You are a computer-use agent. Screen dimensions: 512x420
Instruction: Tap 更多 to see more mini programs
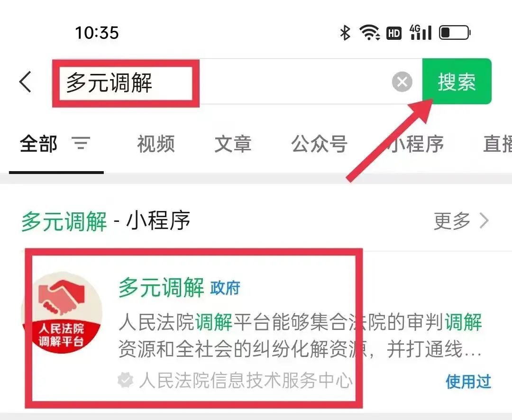point(452,221)
